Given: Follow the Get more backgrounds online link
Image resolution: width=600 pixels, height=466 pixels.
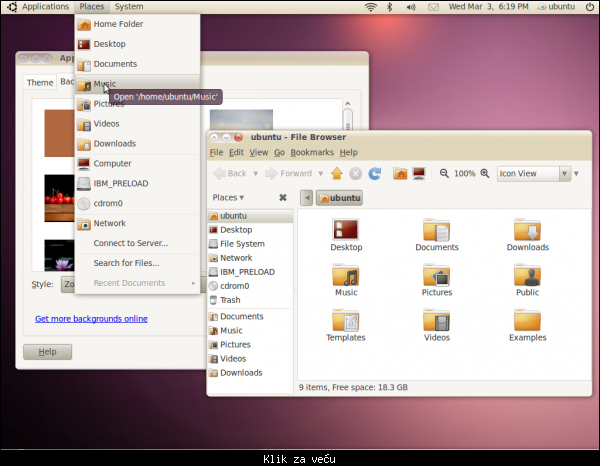Looking at the screenshot, I should coord(91,319).
